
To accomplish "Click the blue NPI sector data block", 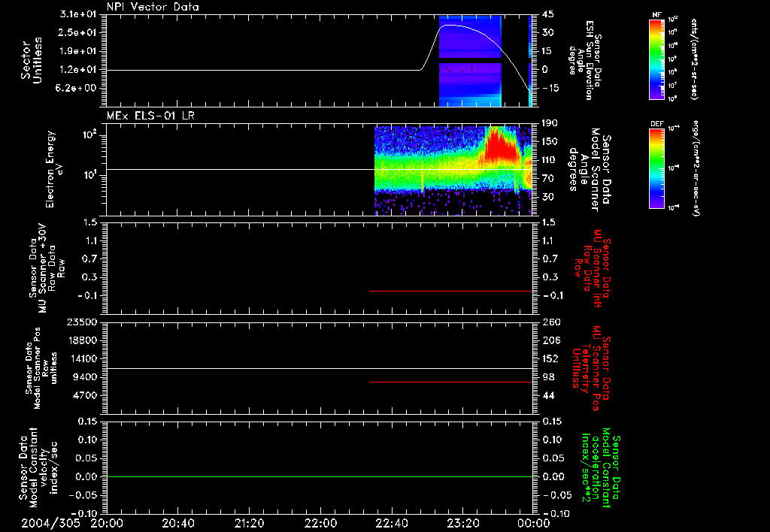I will 470,61.
